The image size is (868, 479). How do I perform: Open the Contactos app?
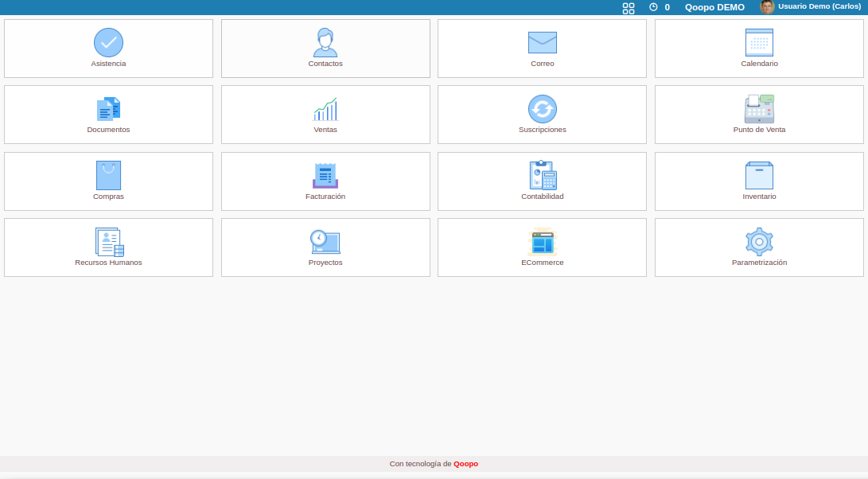(x=325, y=48)
